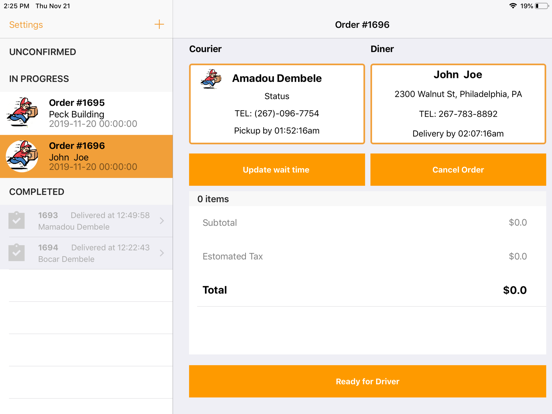Select 'Peck Building' text in order list
This screenshot has width=552, height=414.
coord(76,114)
